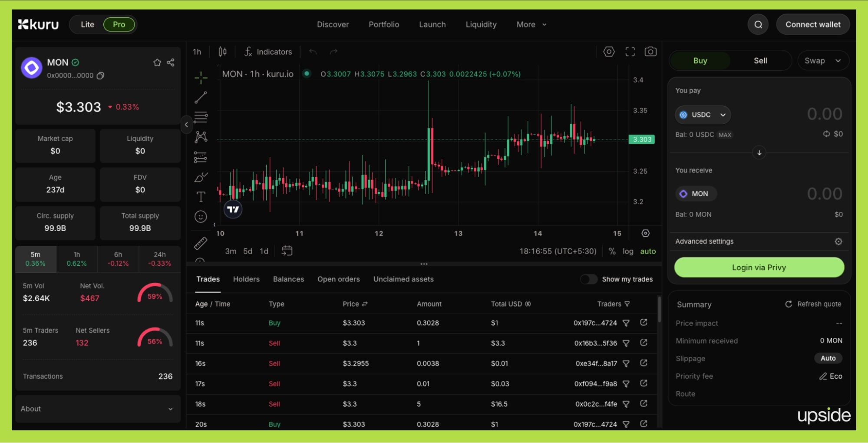Image resolution: width=868 pixels, height=443 pixels.
Task: Expand the Swap order type dropdown
Action: tap(822, 61)
